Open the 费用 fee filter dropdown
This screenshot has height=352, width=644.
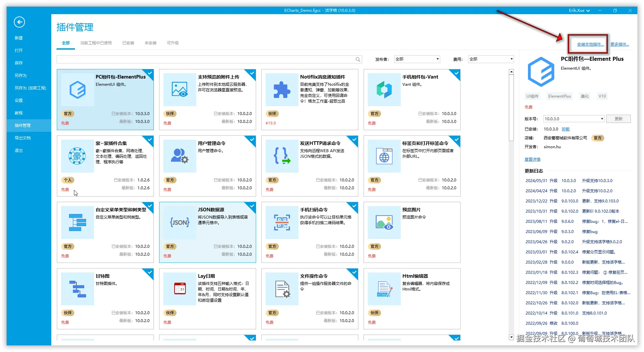pyautogui.click(x=491, y=59)
